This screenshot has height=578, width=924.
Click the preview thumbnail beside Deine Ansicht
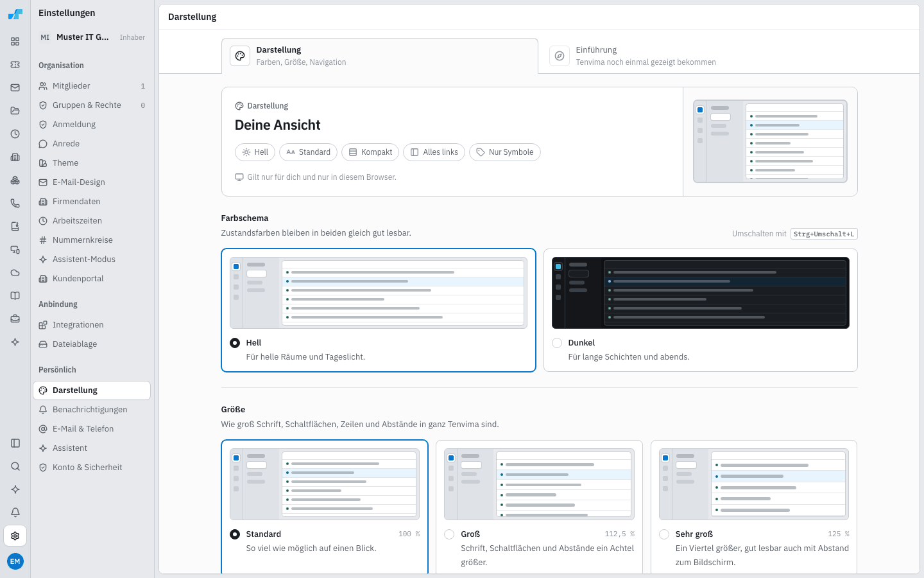[770, 141]
